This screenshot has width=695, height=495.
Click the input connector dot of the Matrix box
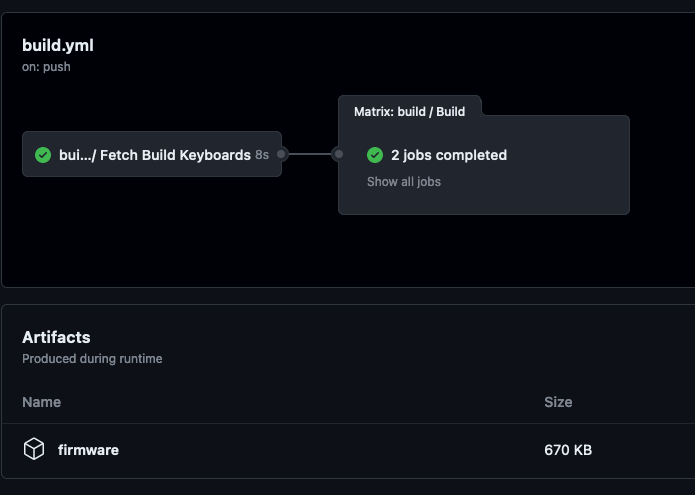339,154
